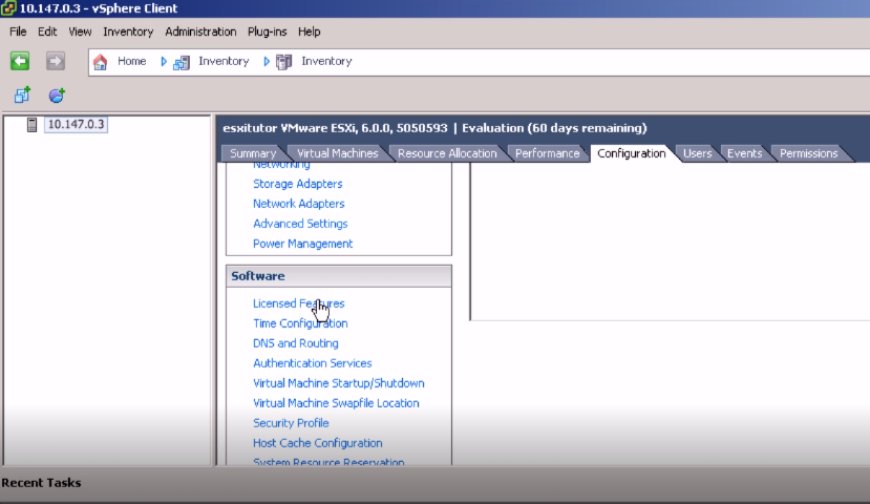The height and width of the screenshot is (504, 870).
Task: Click the esxitutor VMware ESXi host header
Action: [x=434, y=128]
